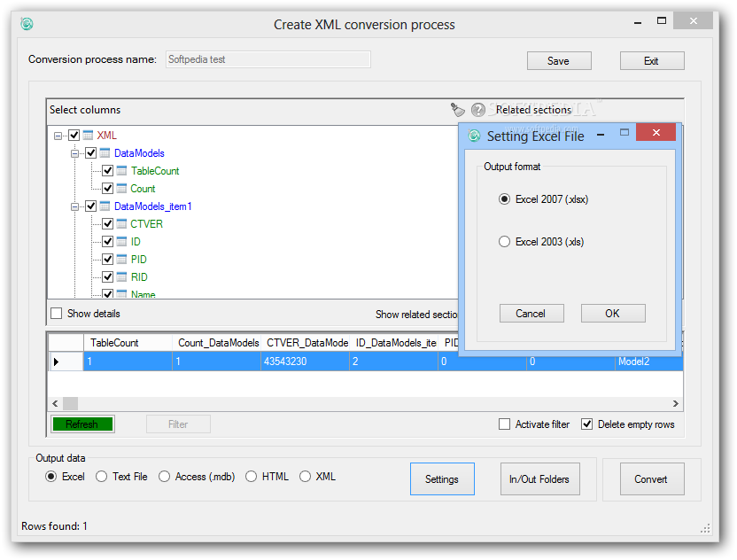This screenshot has height=560, width=737.
Task: Uncheck the RID column checkbox
Action: tap(108, 277)
